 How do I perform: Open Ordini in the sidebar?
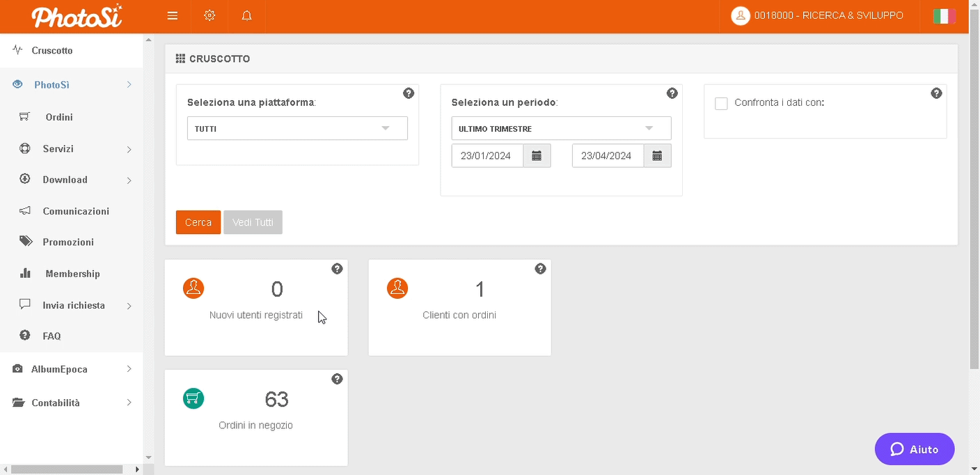[x=59, y=117]
